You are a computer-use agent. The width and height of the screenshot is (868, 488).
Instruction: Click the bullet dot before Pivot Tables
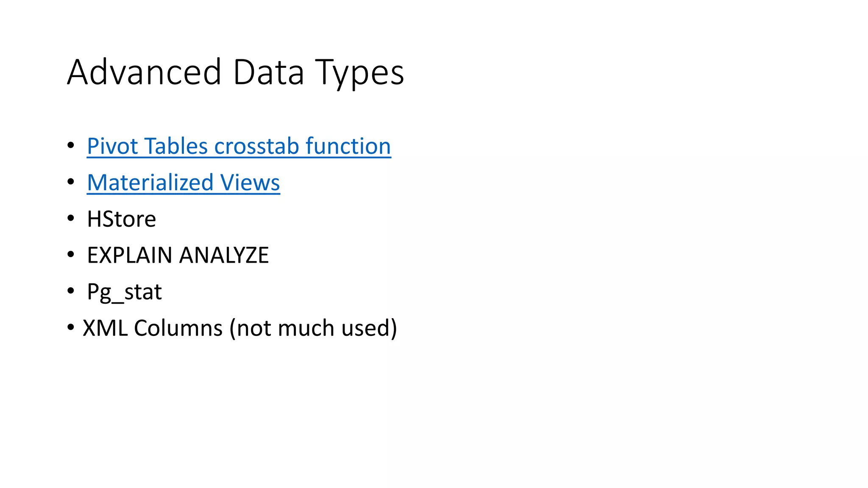[71, 145]
